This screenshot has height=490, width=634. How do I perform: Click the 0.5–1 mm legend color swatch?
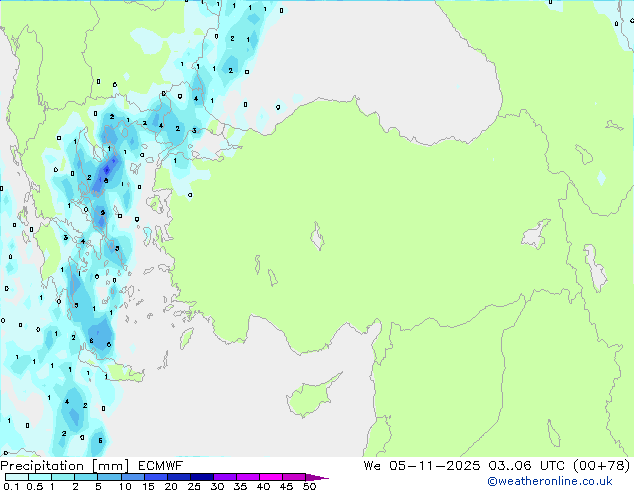[x=40, y=477]
